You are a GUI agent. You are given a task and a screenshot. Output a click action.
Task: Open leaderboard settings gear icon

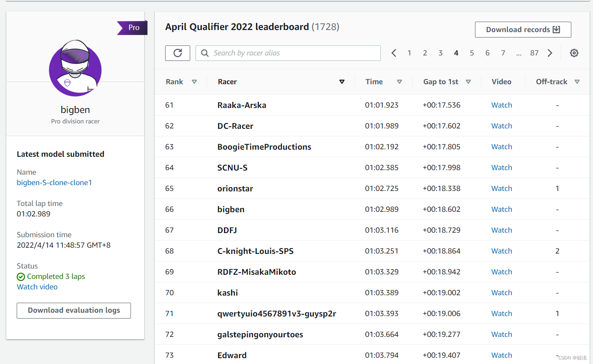(574, 53)
